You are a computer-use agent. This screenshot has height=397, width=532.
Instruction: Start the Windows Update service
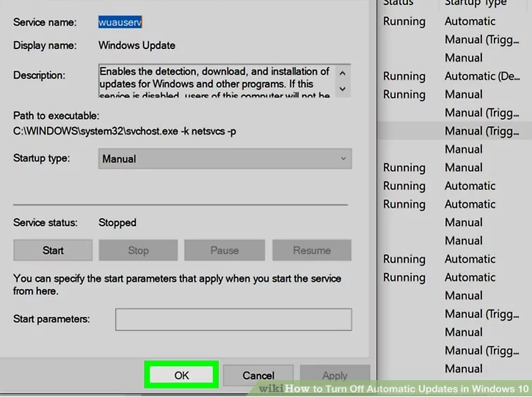point(53,250)
